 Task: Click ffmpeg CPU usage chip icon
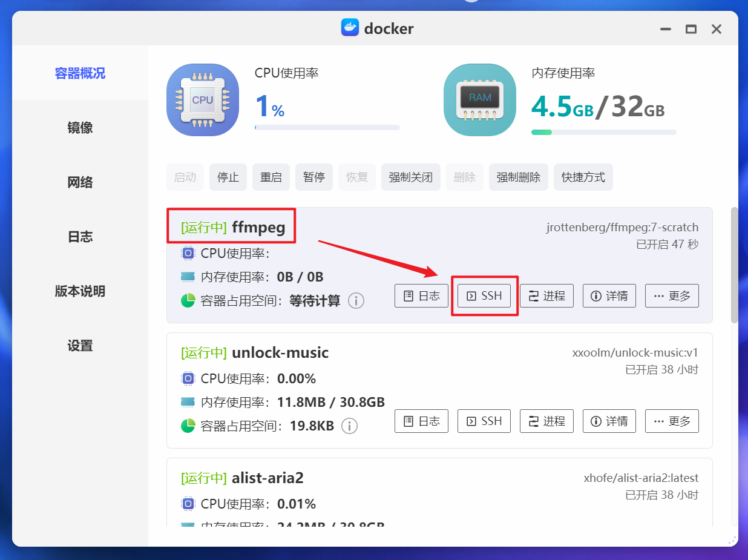tap(188, 253)
